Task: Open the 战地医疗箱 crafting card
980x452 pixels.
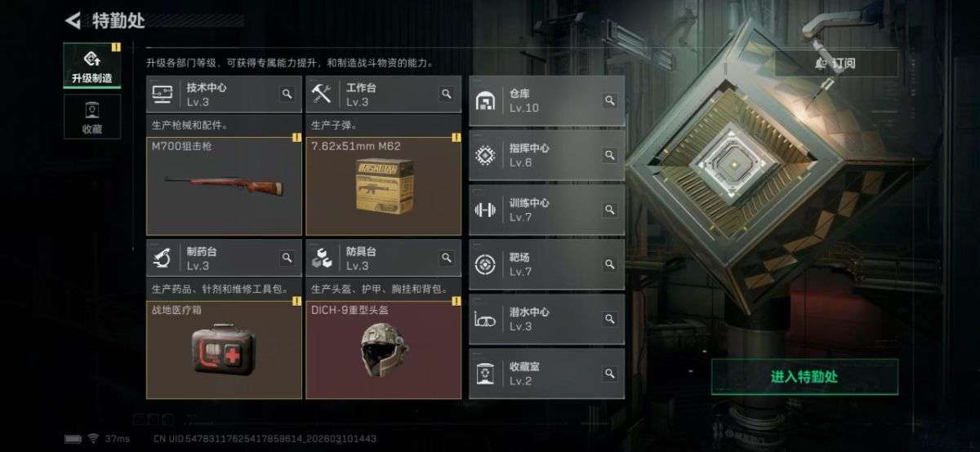Action: 224,349
